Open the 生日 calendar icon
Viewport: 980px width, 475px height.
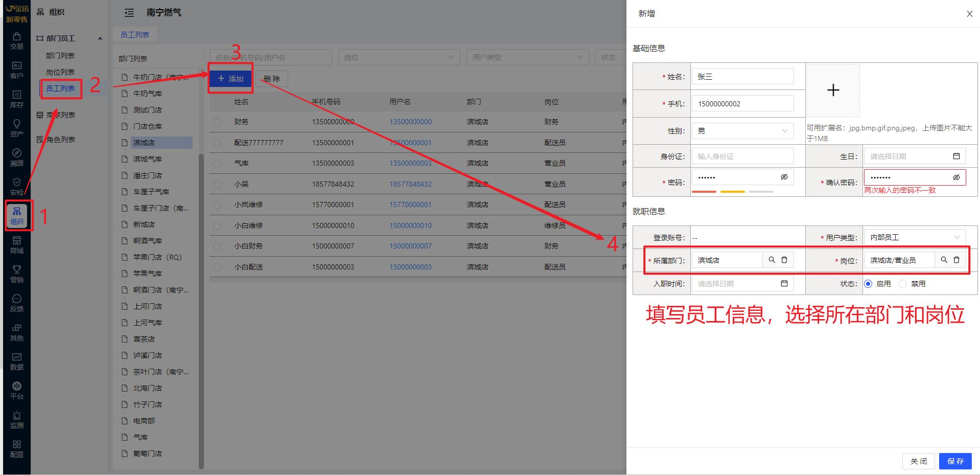click(x=956, y=156)
